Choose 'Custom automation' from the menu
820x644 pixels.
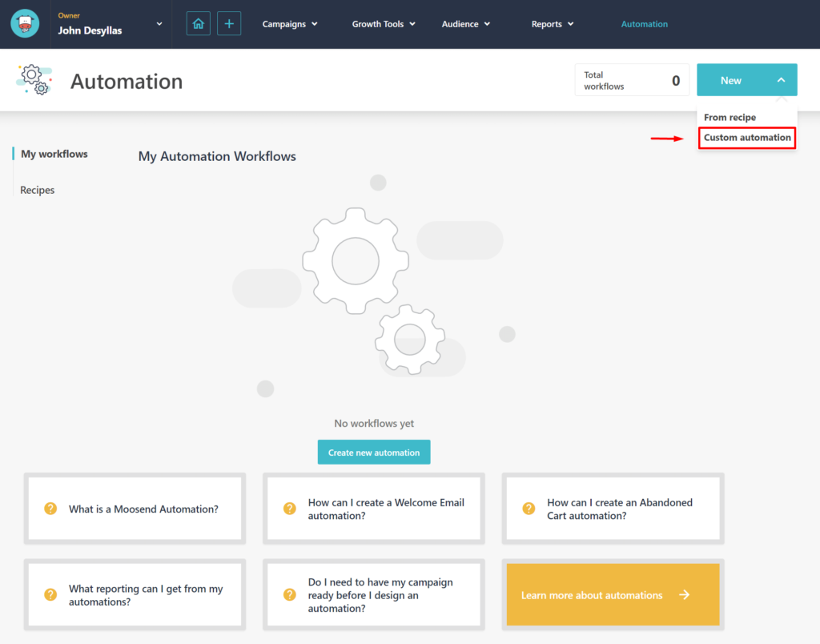(x=746, y=137)
